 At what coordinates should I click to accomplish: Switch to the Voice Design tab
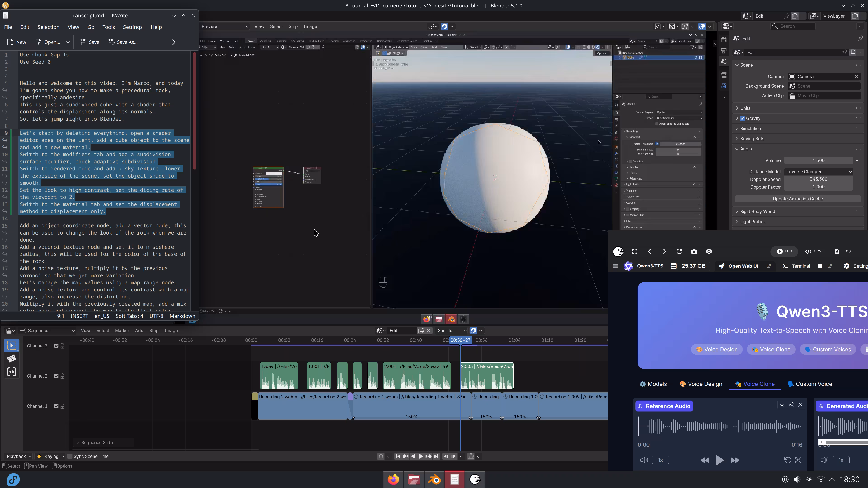[x=701, y=384]
